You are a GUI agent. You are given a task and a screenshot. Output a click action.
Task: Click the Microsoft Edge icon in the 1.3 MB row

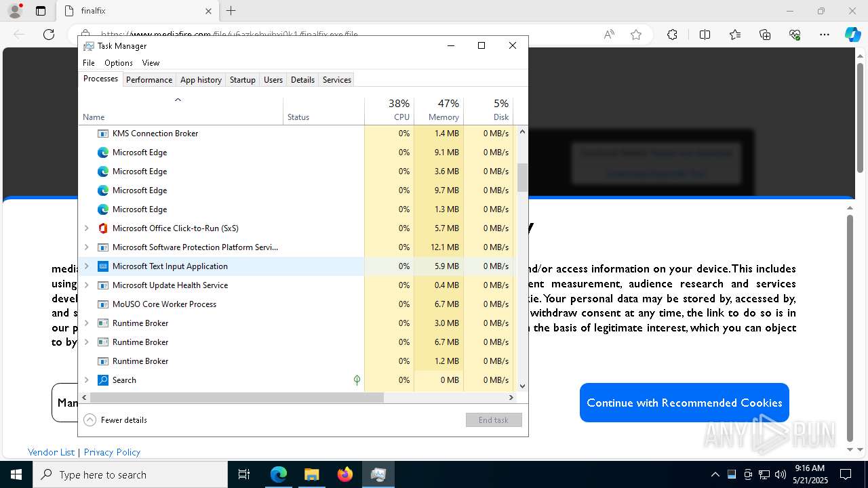[103, 209]
